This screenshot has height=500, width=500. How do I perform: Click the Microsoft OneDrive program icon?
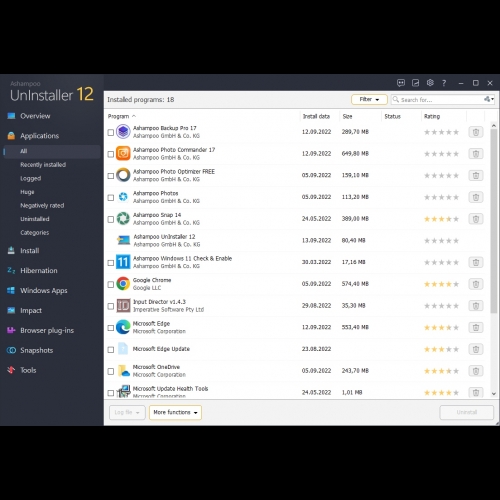click(124, 371)
